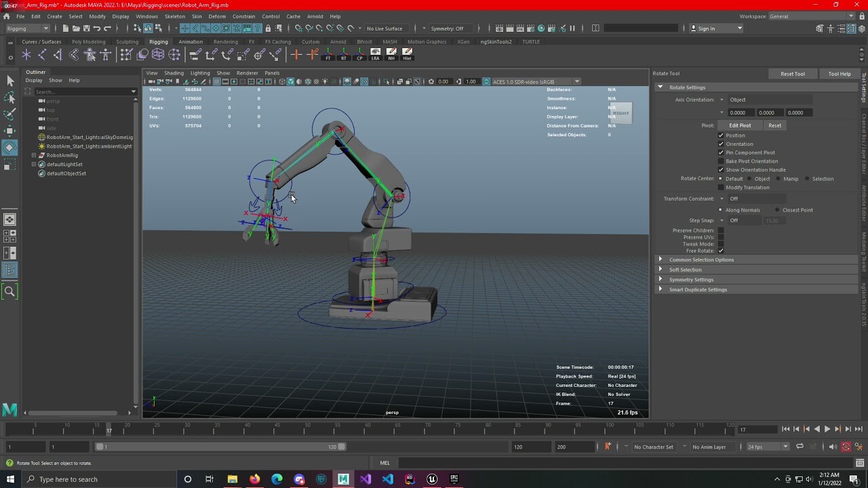Switch to the Animation shelf tab
The image size is (868, 488).
190,41
